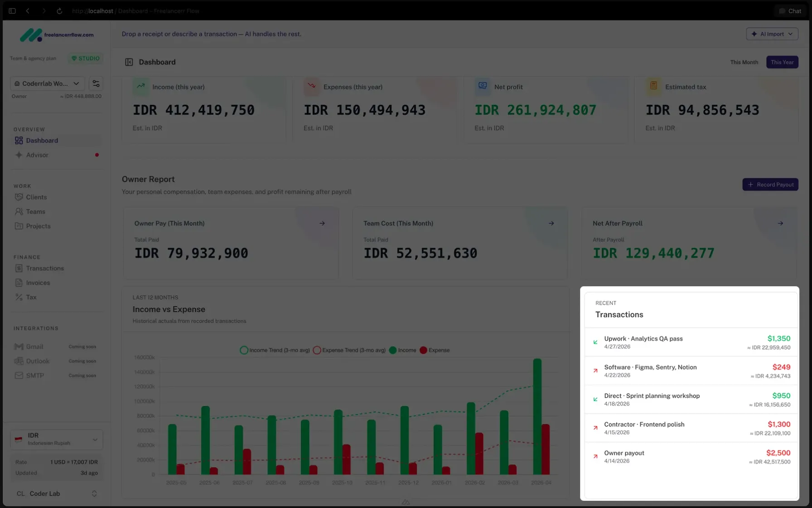Open the IDR currency selector
The image size is (812, 508).
(x=56, y=440)
